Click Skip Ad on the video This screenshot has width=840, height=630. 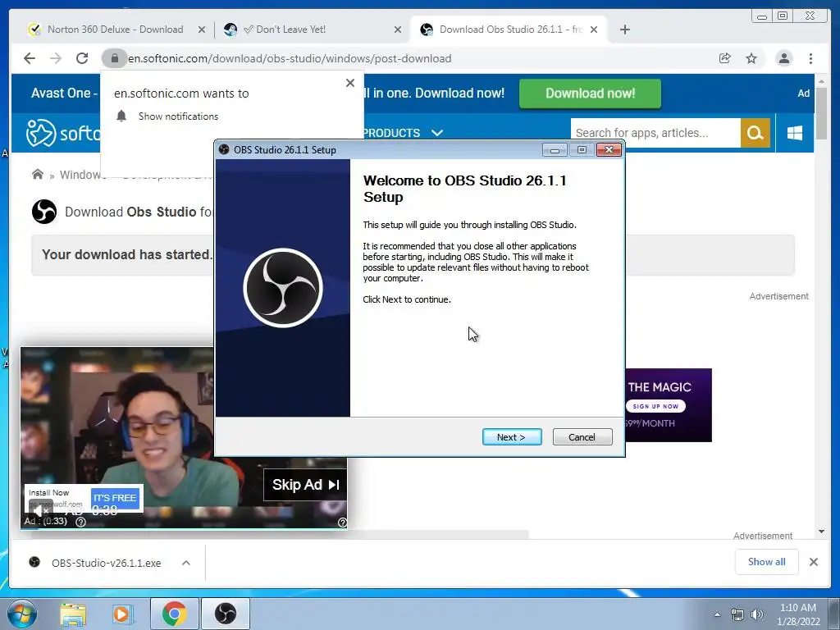tap(305, 485)
